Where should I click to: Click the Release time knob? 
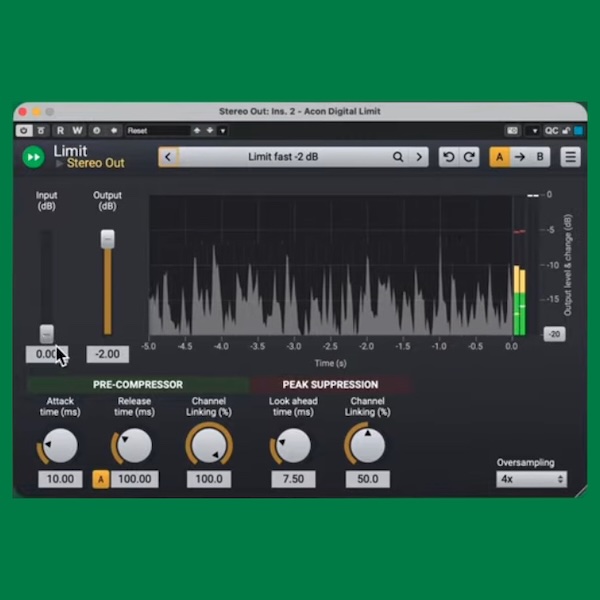(134, 446)
